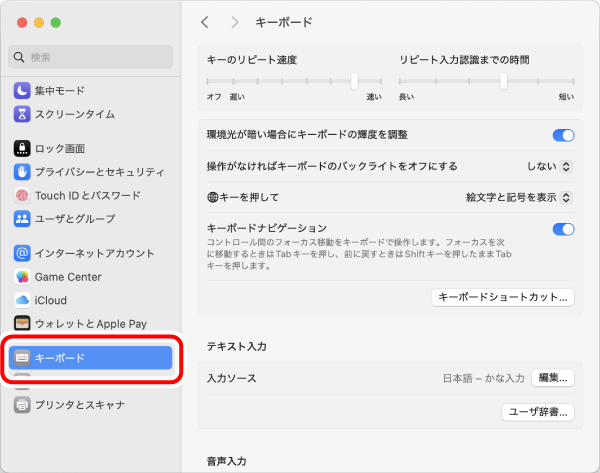The image size is (600, 473).
Task: Go back with the left chevron
Action: tap(205, 22)
